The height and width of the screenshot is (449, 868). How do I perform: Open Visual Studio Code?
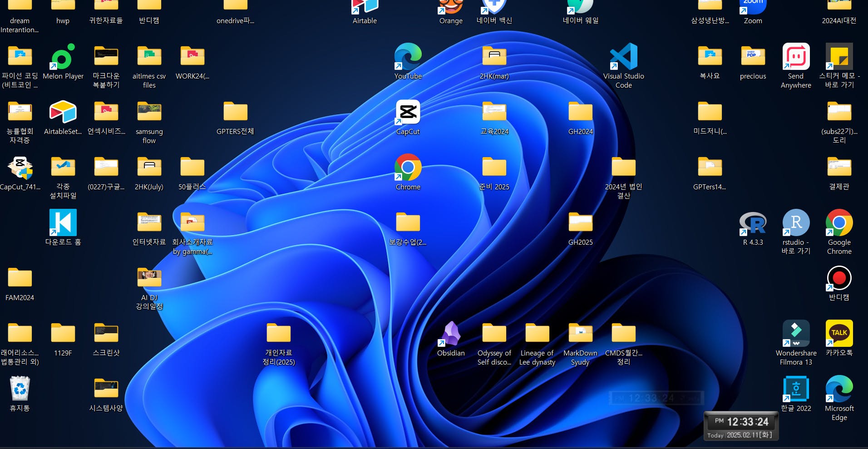pyautogui.click(x=623, y=57)
